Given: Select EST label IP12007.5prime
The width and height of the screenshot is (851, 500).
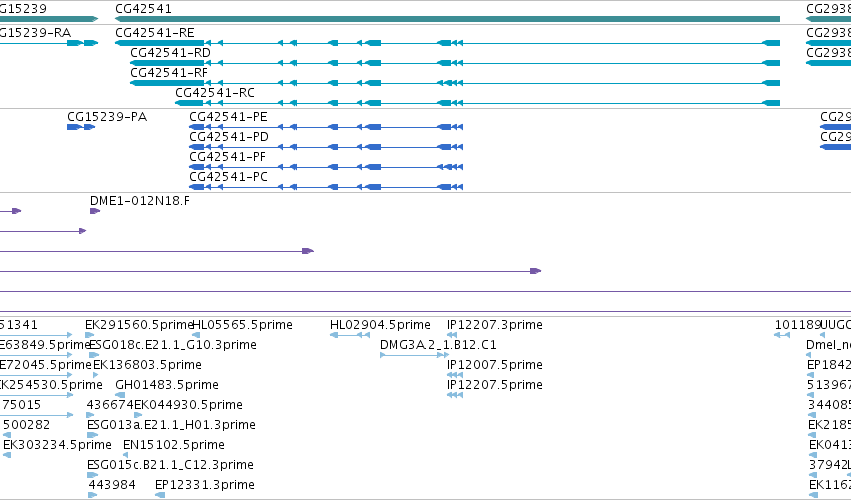Looking at the screenshot, I should tap(495, 365).
